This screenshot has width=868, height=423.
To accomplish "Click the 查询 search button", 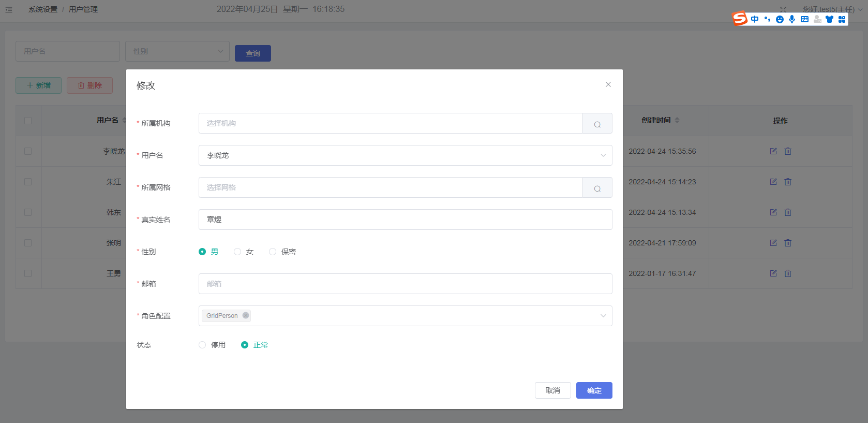I will (x=253, y=53).
